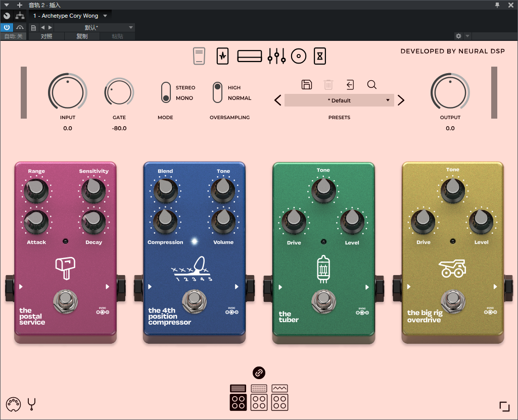Toggle the amp link chain icon
This screenshot has height=420, width=518.
(259, 373)
